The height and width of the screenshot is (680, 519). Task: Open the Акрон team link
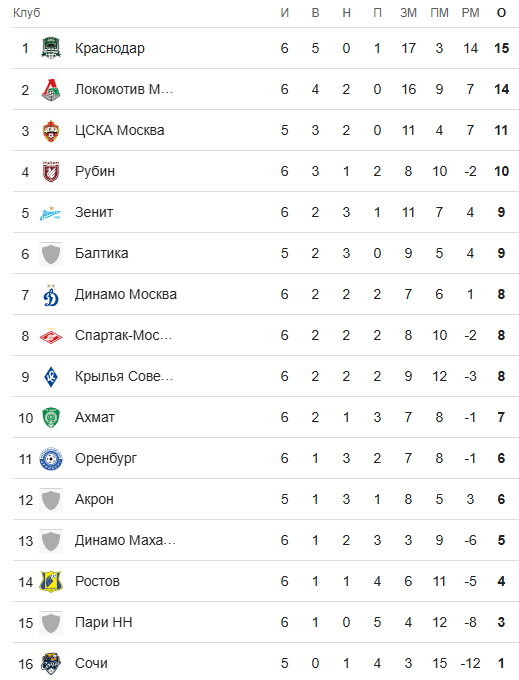click(94, 499)
